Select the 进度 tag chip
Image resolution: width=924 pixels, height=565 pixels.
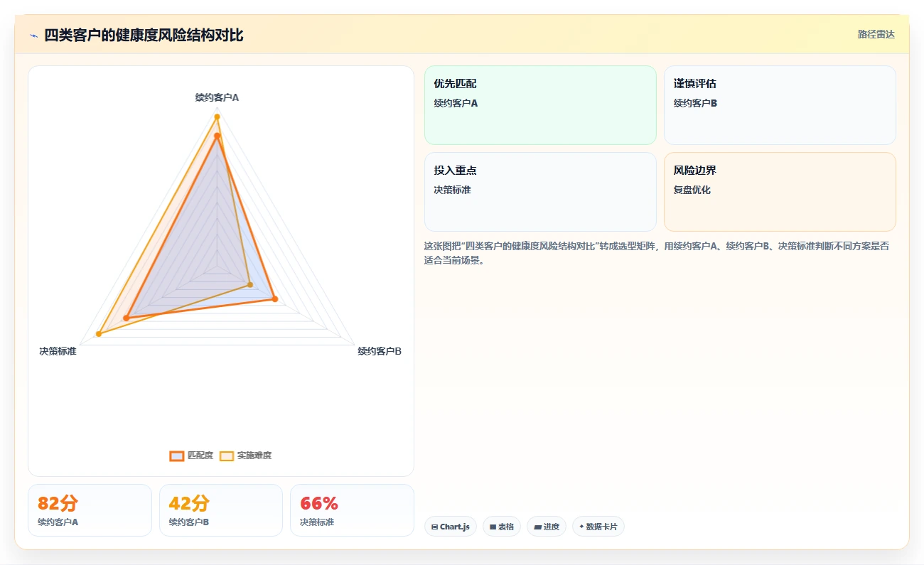(547, 527)
